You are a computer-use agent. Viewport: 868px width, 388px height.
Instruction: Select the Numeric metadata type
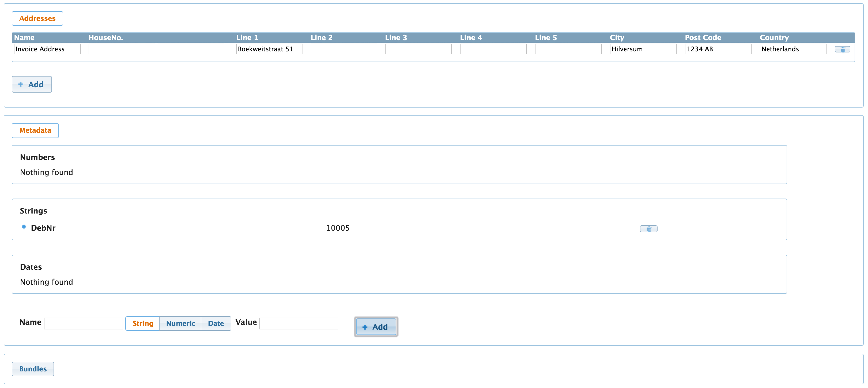[180, 323]
